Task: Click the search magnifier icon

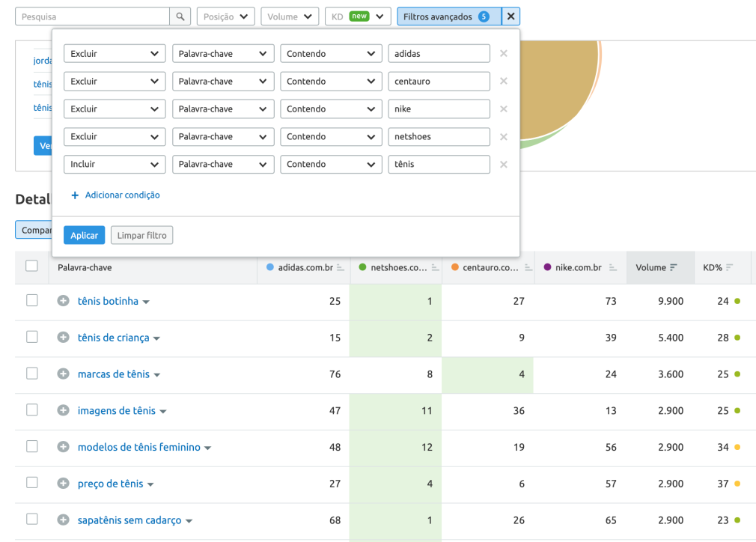Action: tap(180, 16)
